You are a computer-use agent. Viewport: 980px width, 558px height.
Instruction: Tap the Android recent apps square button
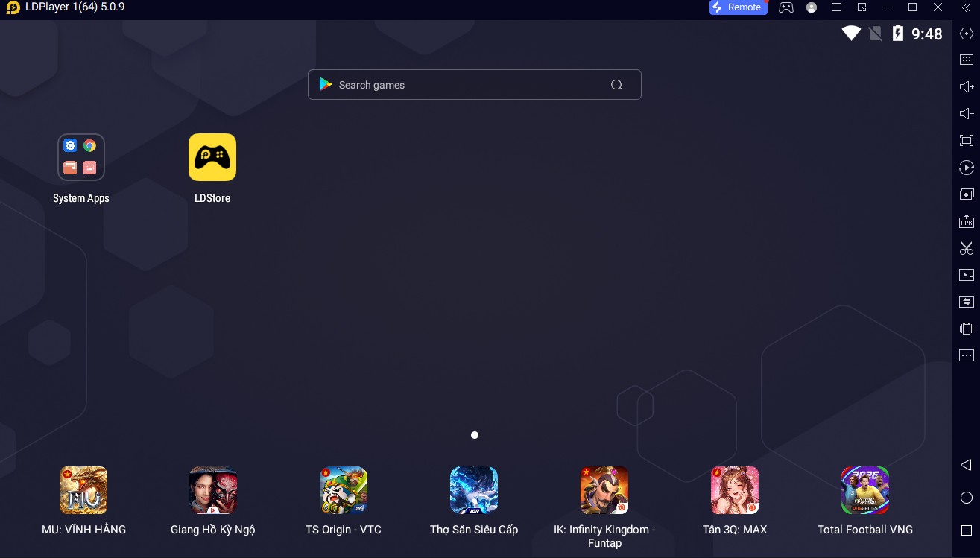pyautogui.click(x=967, y=530)
